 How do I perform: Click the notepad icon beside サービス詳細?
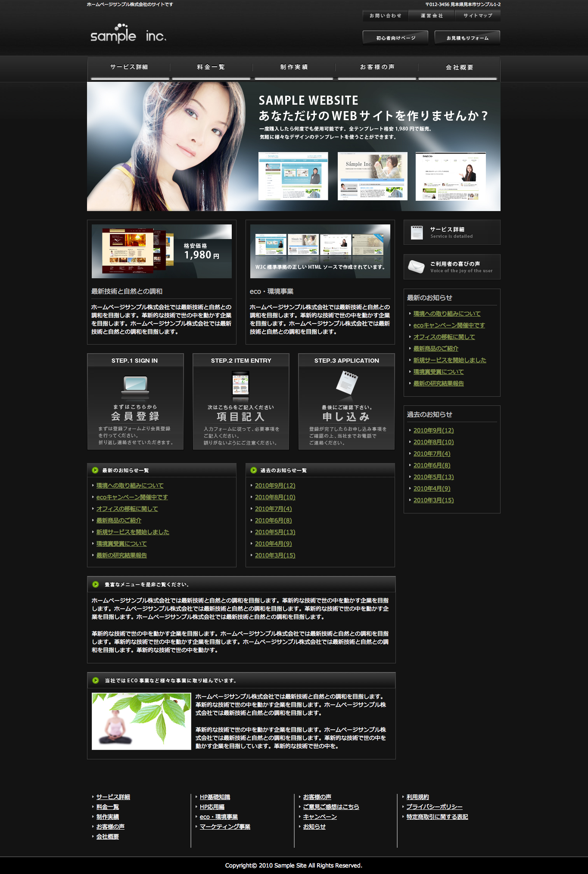(x=417, y=233)
